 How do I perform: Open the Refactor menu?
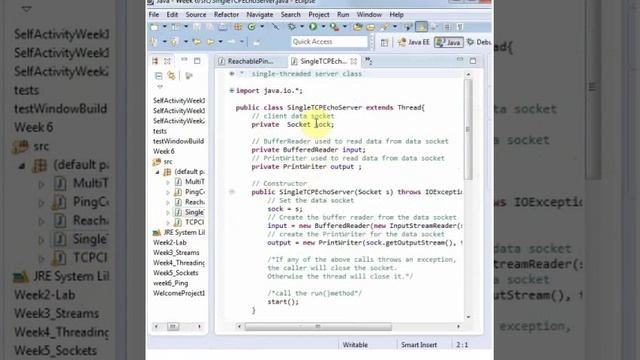pos(226,15)
